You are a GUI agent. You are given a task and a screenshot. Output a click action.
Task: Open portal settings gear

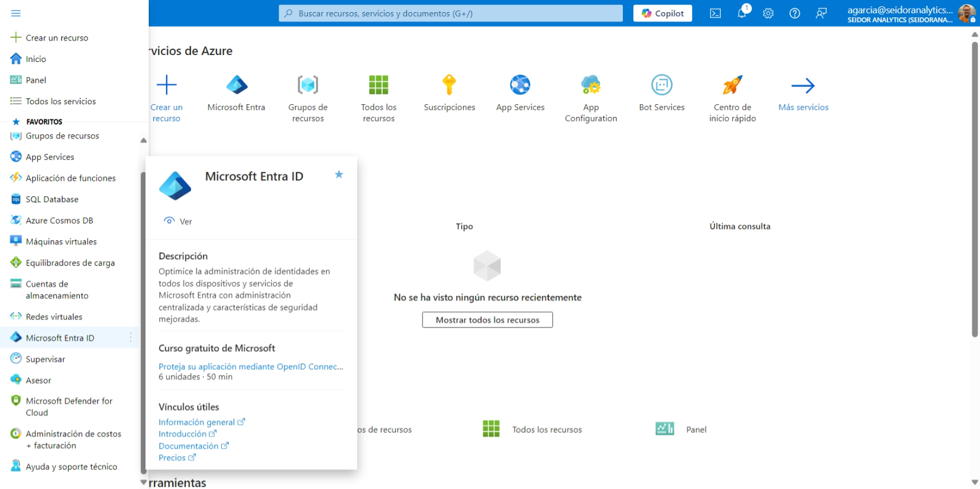[x=768, y=13]
